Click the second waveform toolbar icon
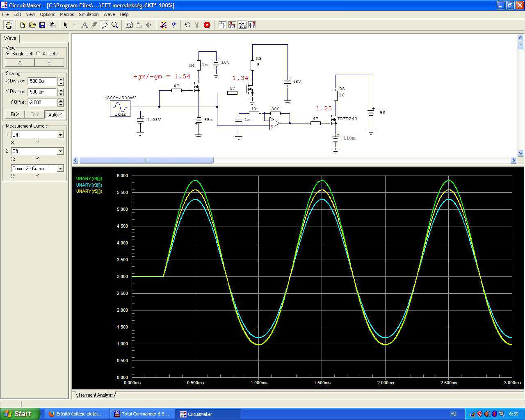525x420 pixels. click(x=232, y=25)
